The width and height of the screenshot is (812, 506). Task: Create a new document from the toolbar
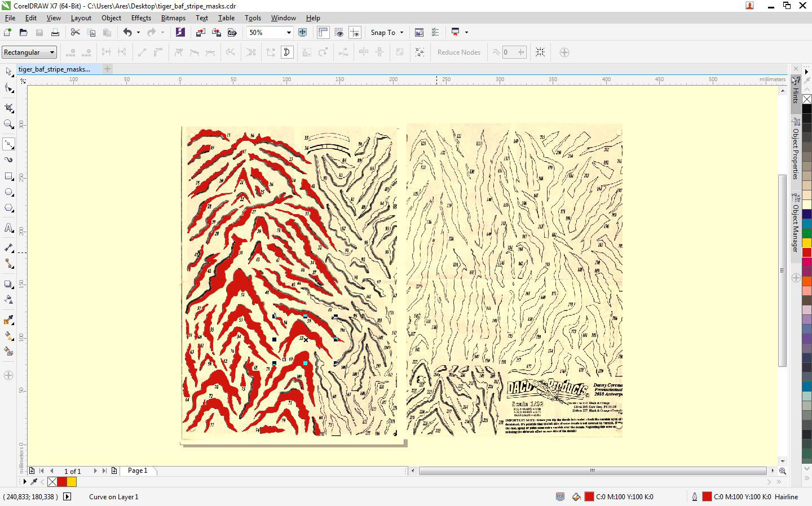[8, 33]
